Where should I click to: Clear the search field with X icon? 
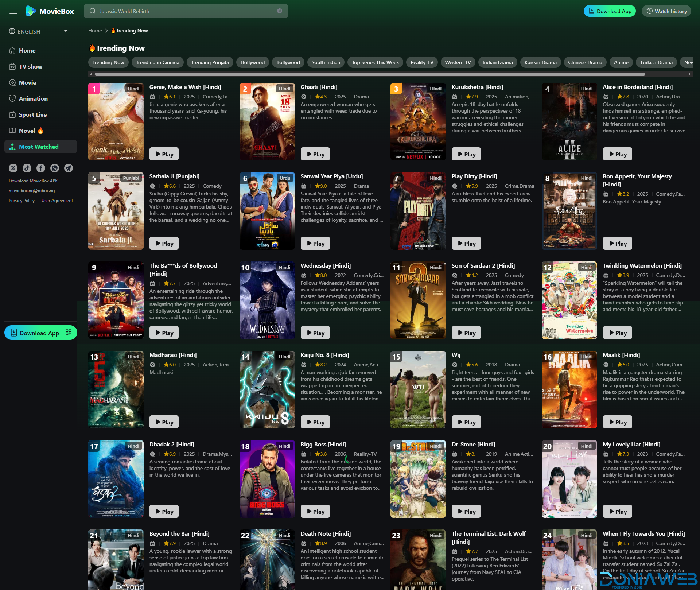280,11
